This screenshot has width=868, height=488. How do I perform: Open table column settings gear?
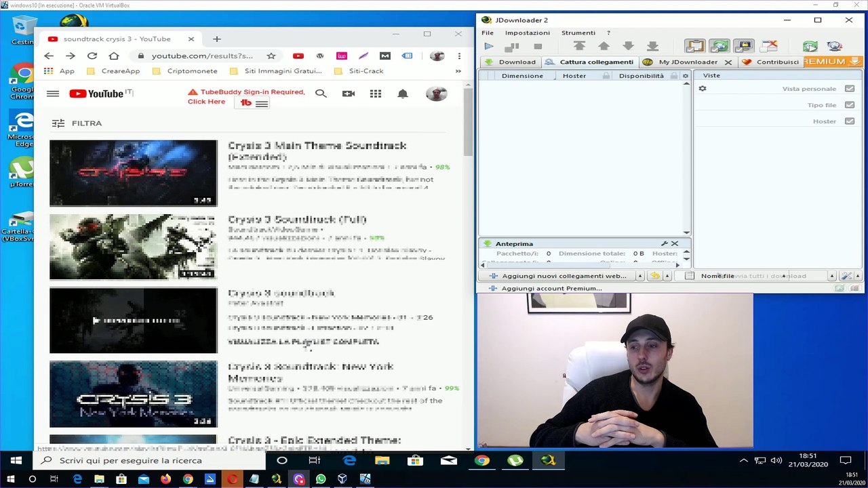686,76
